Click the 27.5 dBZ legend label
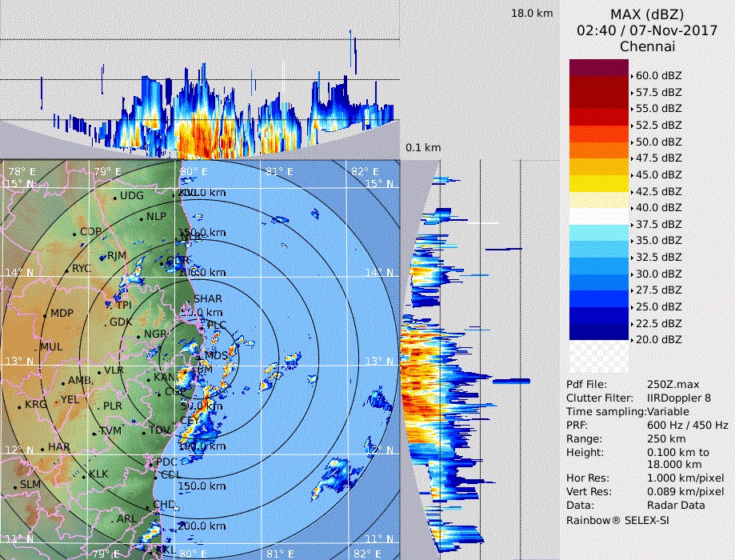735x560 pixels. [x=658, y=290]
